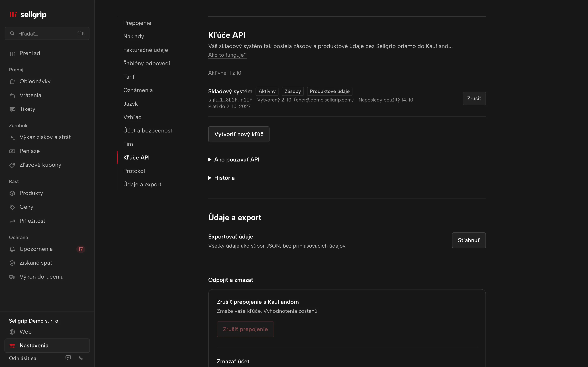Screen dimensions: 588x367
Task: Click the Peniaze banknote icon
Action: coord(12,151)
